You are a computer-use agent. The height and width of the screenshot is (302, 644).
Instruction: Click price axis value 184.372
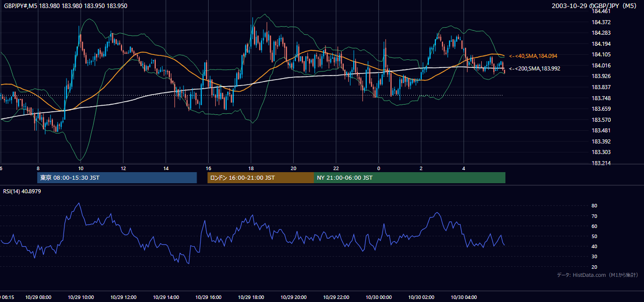pyautogui.click(x=602, y=22)
